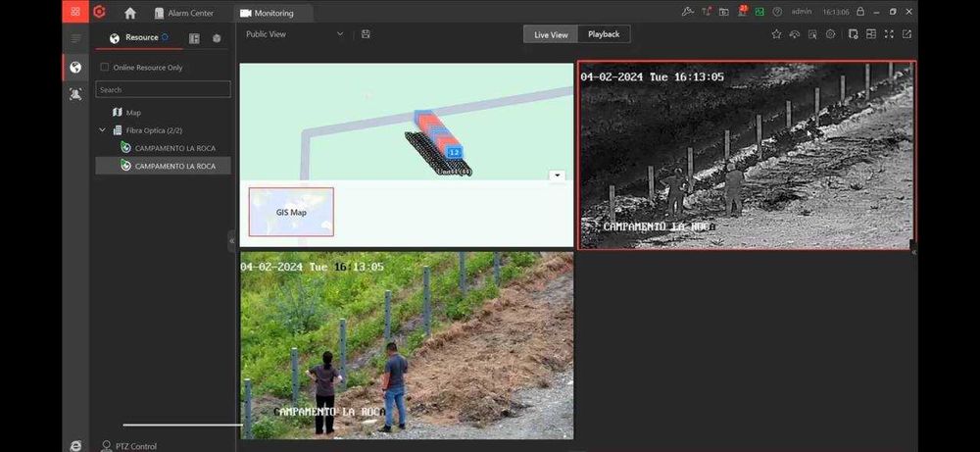
Task: Open the red module grid menu
Action: (x=75, y=11)
